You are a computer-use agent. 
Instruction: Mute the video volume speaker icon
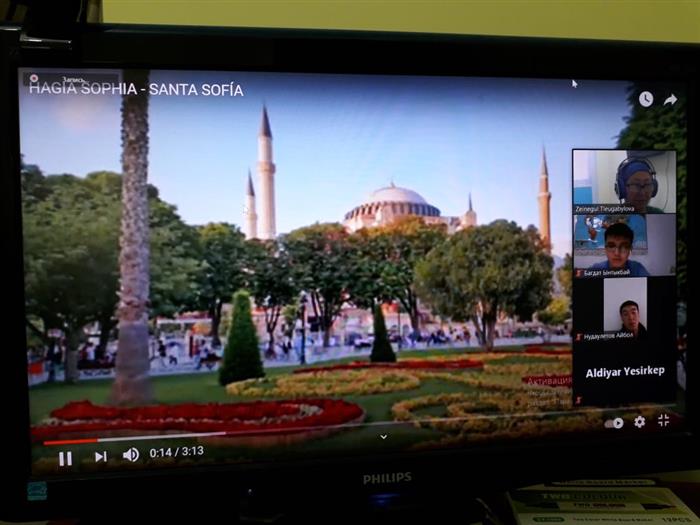tap(131, 455)
